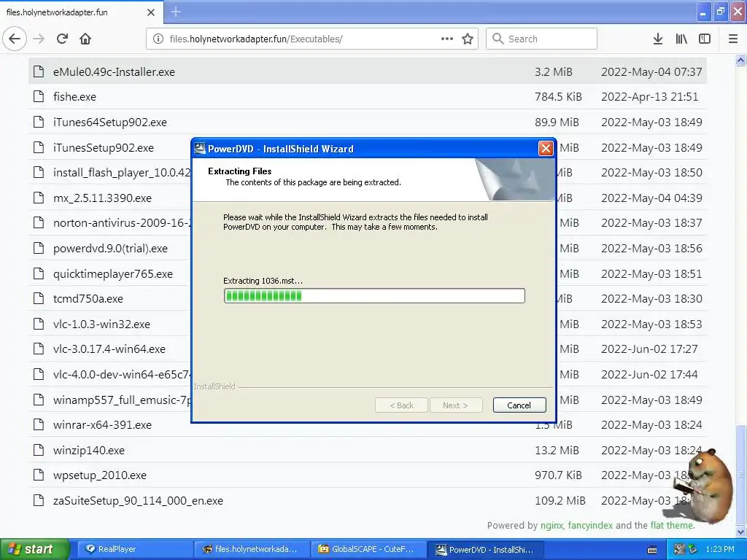Open a new tab with plus icon

pyautogui.click(x=176, y=12)
